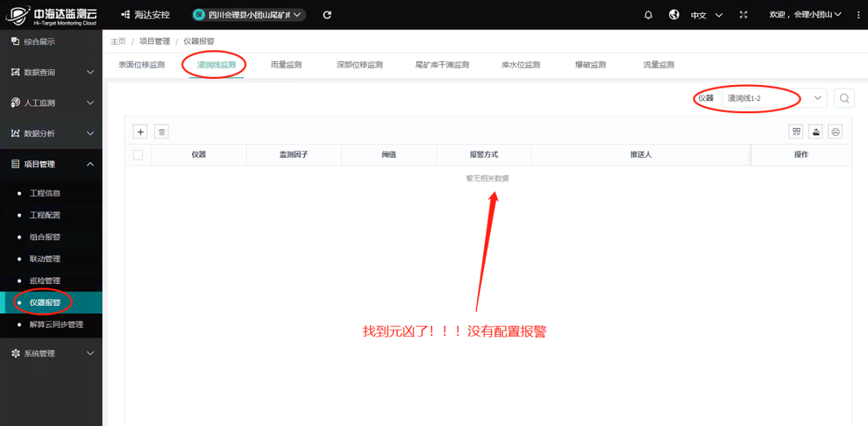Click 项目管理 breadcrumb link
Viewport: 868px width, 426px height.
pyautogui.click(x=154, y=41)
